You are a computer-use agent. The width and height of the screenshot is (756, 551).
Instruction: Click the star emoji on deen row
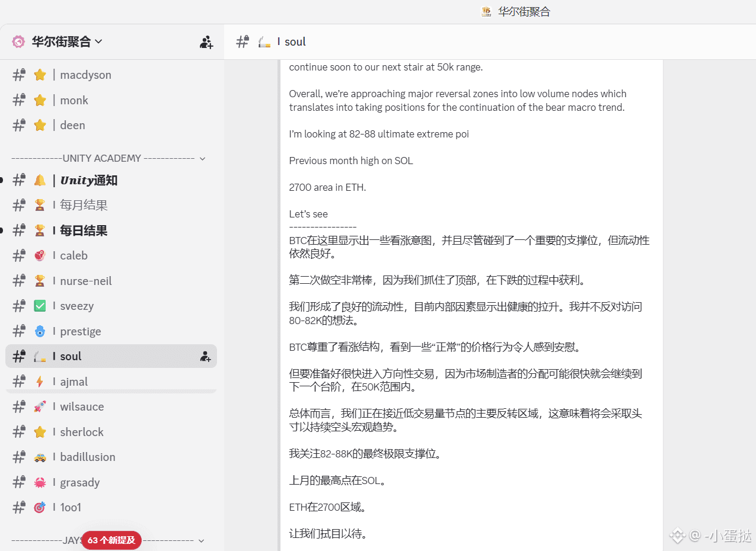click(x=40, y=125)
